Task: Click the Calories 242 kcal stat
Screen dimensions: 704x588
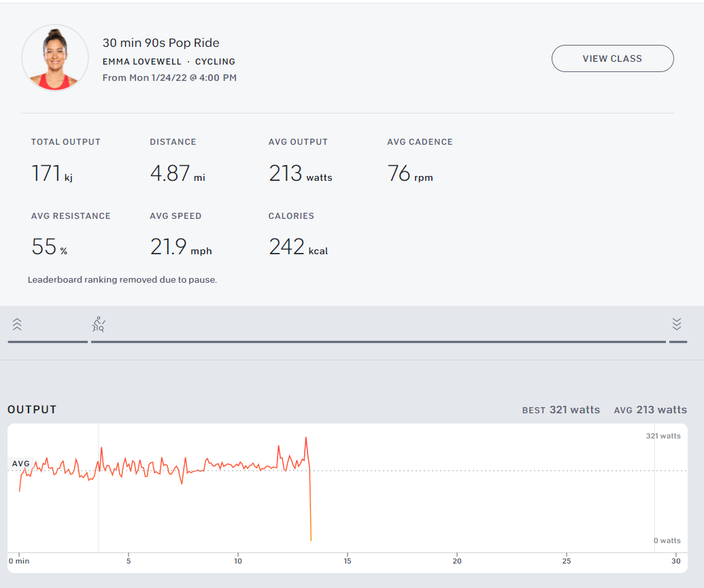Action: click(298, 246)
